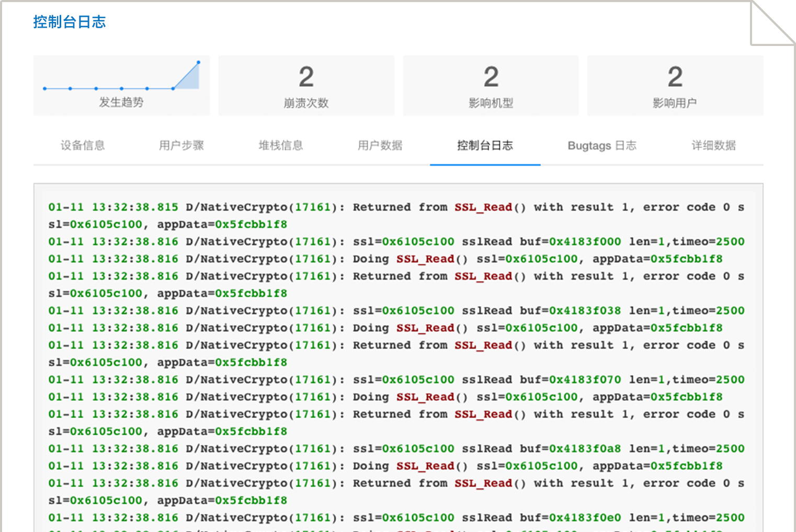Open the 详细数据 tab
Image resolution: width=796 pixels, height=532 pixels.
click(x=713, y=145)
